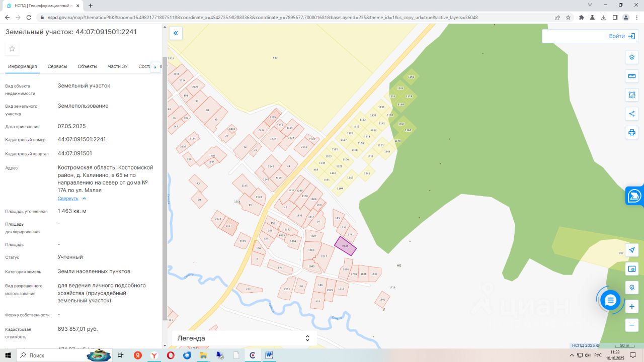Image resolution: width=644 pixels, height=362 pixels.
Task: Select the highlighted parcel 2241 on map
Action: click(x=346, y=246)
